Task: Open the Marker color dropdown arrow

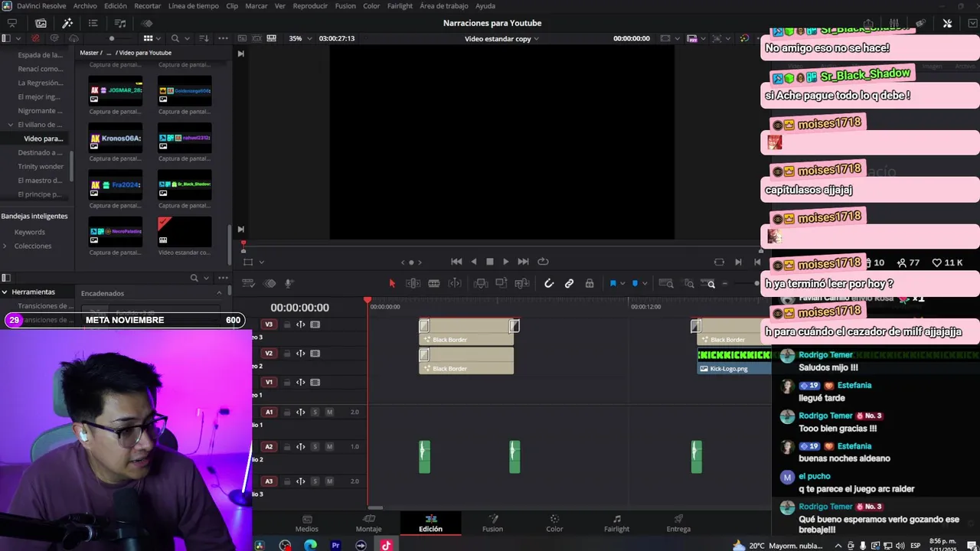Action: pyautogui.click(x=644, y=284)
